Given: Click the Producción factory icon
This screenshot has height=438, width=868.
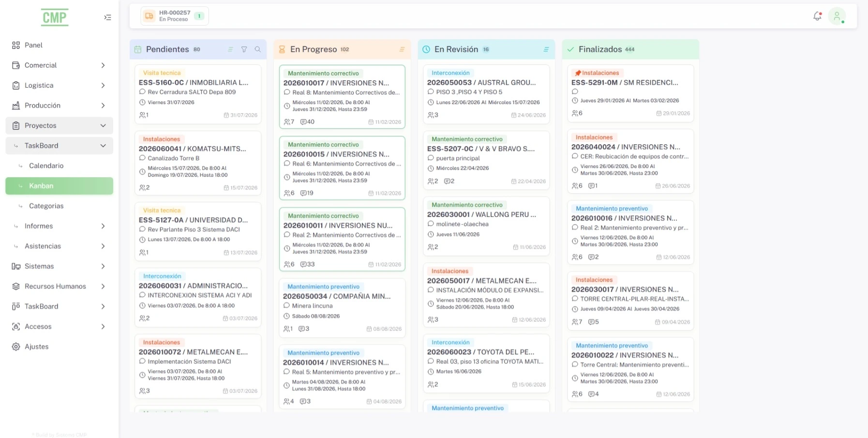Looking at the screenshot, I should 16,106.
